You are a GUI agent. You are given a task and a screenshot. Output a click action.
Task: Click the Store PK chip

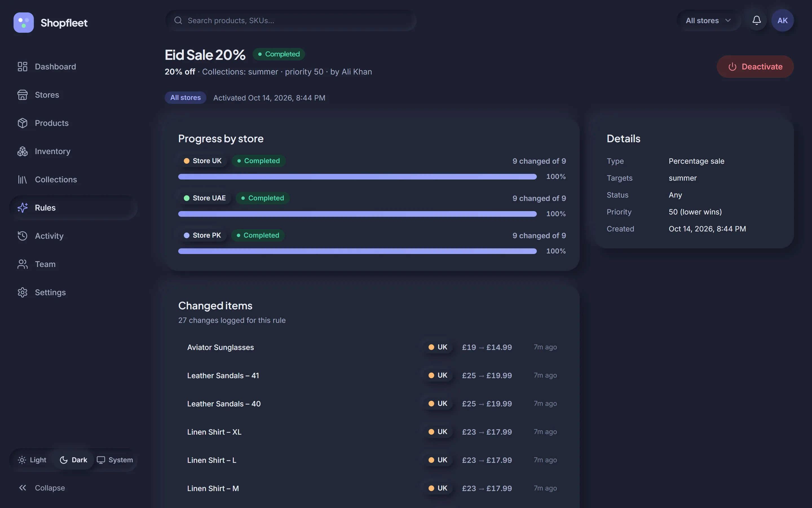202,236
